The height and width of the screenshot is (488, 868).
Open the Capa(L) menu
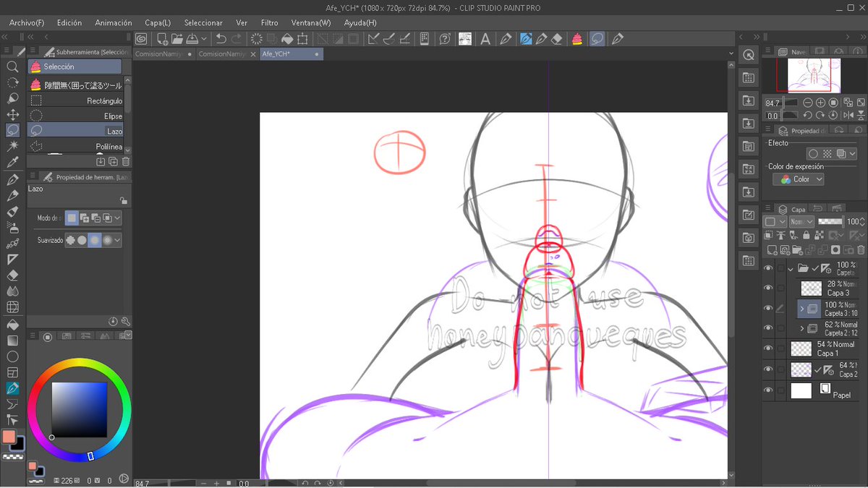[x=158, y=22]
